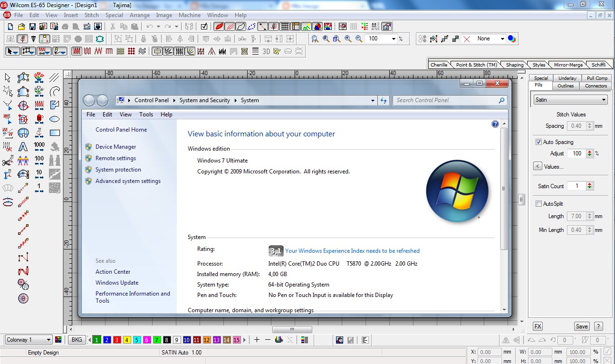Enable the AutoSplit checkbox
This screenshot has height=364, width=615.
pyautogui.click(x=538, y=204)
